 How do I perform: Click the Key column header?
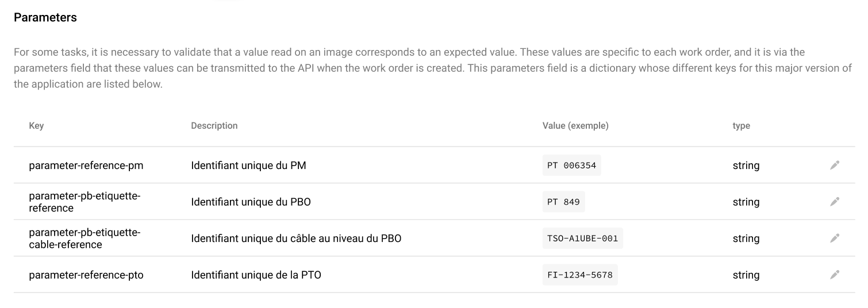click(36, 126)
